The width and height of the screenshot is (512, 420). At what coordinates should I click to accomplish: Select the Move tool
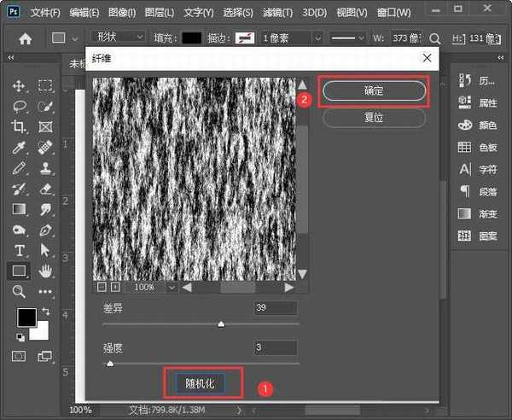pyautogui.click(x=19, y=86)
